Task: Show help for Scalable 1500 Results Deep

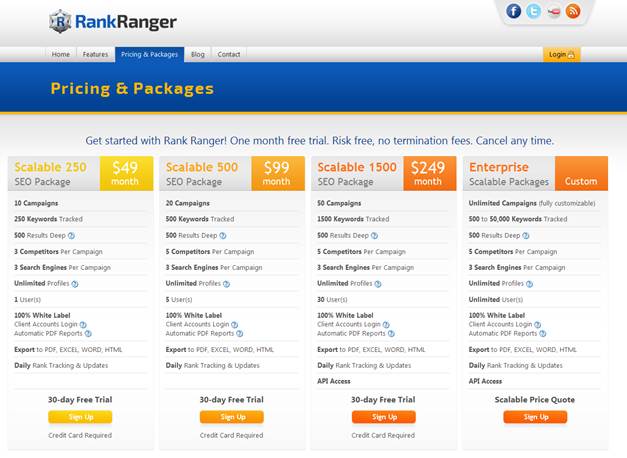Action: 374,236
